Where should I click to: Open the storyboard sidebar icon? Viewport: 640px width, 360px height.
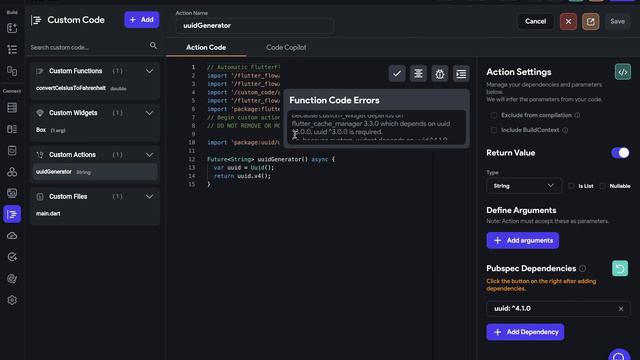point(12,71)
